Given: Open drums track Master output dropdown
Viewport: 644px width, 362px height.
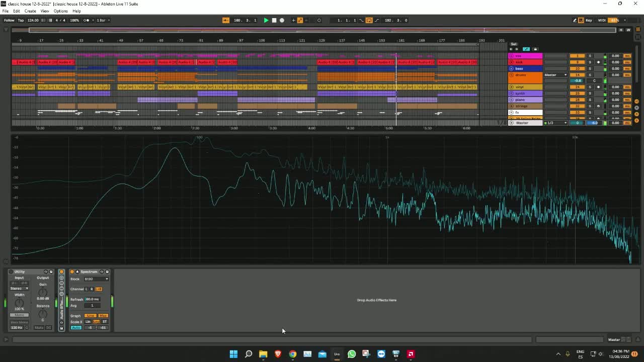Looking at the screenshot, I should tap(555, 75).
